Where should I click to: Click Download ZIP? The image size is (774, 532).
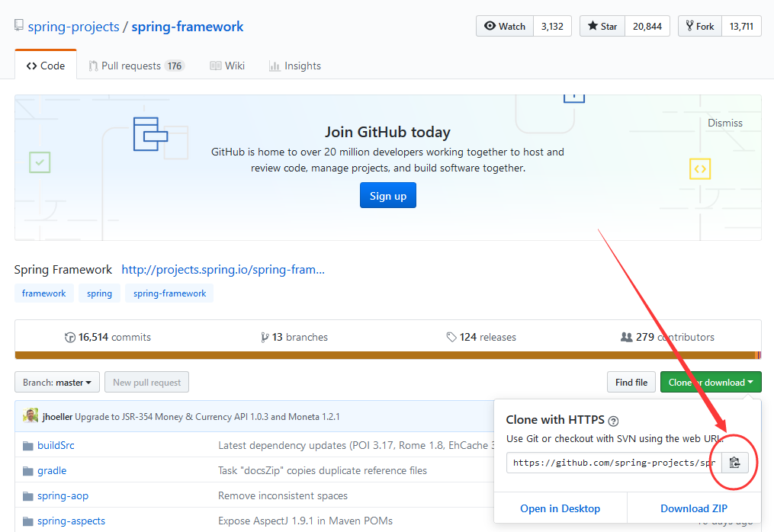[x=694, y=508]
